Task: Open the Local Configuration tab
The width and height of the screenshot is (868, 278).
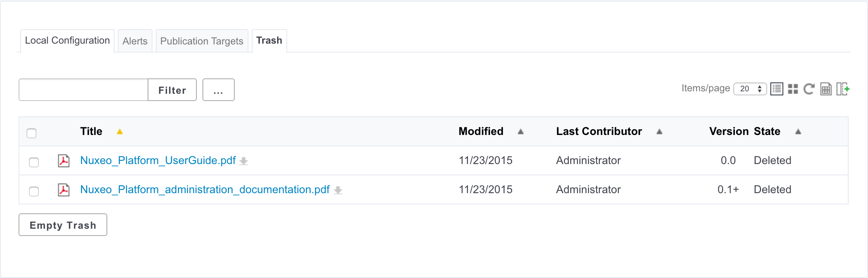Action: click(x=67, y=40)
